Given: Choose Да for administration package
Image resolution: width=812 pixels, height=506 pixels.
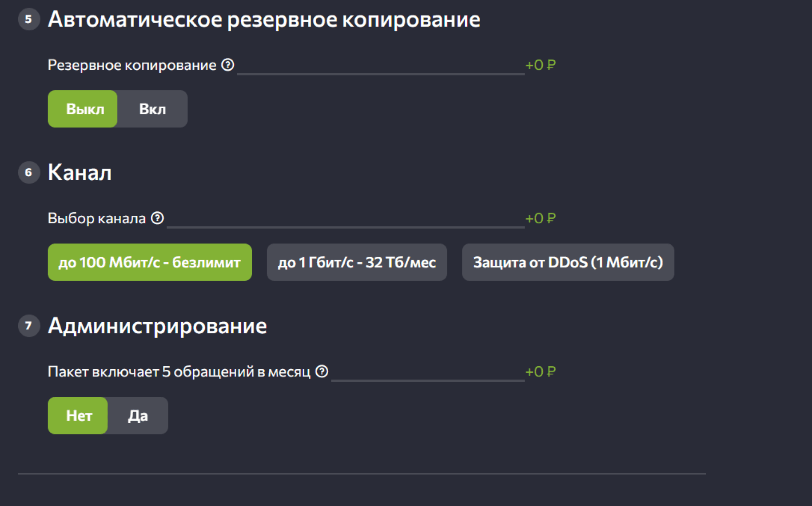Looking at the screenshot, I should click(x=138, y=415).
